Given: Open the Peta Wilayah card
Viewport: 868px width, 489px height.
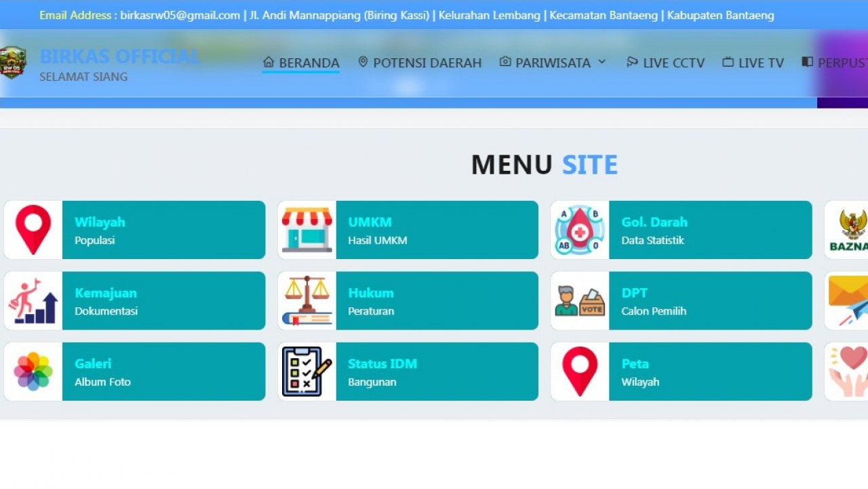Looking at the screenshot, I should [x=682, y=372].
